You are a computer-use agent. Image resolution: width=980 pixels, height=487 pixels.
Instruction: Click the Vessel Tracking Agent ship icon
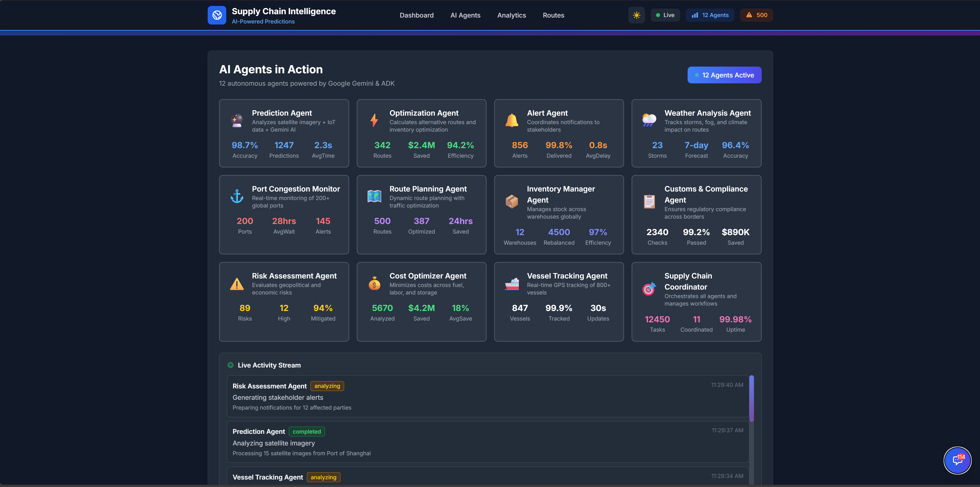pos(512,284)
